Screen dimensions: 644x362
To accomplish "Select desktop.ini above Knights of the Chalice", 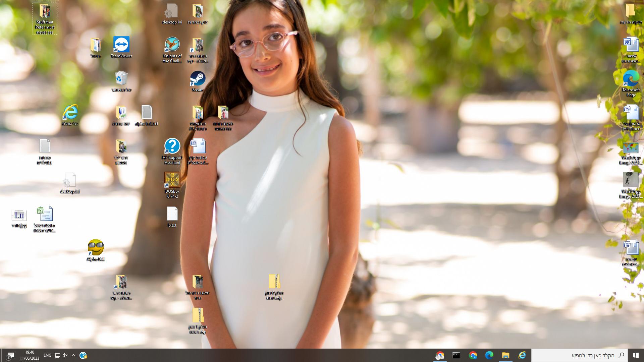I will [x=172, y=14].
